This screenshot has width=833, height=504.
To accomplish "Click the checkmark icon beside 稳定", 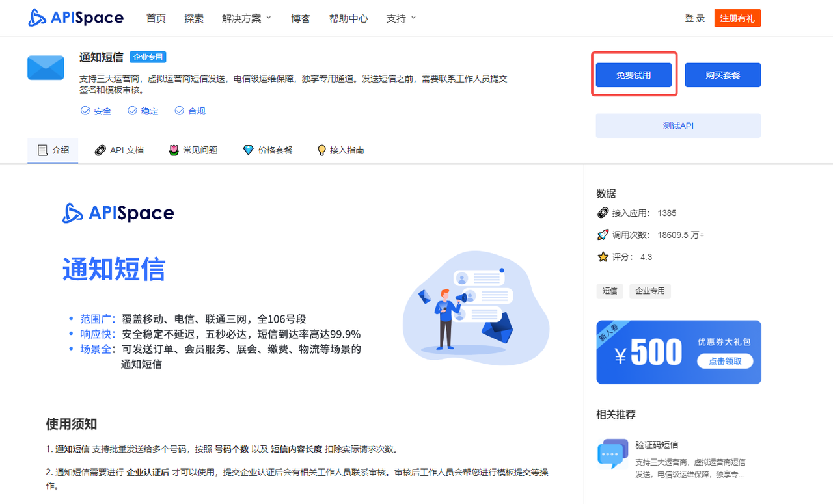I will (x=133, y=111).
